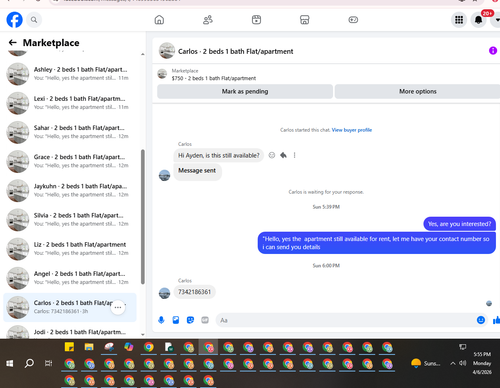This screenshot has height=388, width=500.
Task: Click the voice clip microphone icon
Action: [161, 320]
